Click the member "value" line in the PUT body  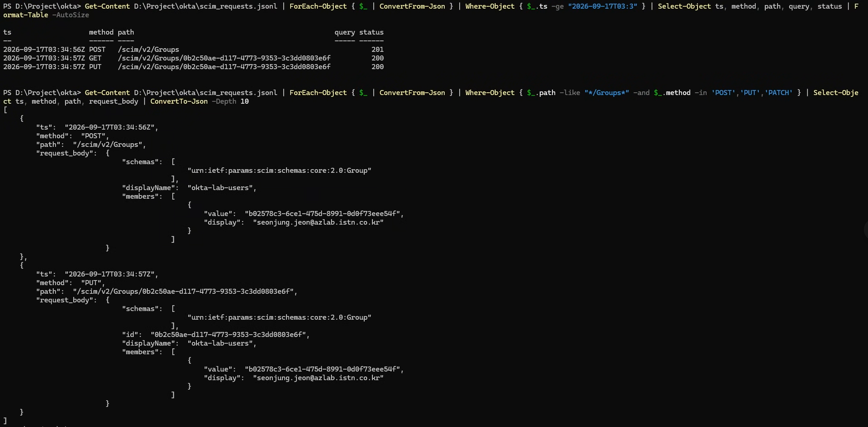[x=304, y=369]
